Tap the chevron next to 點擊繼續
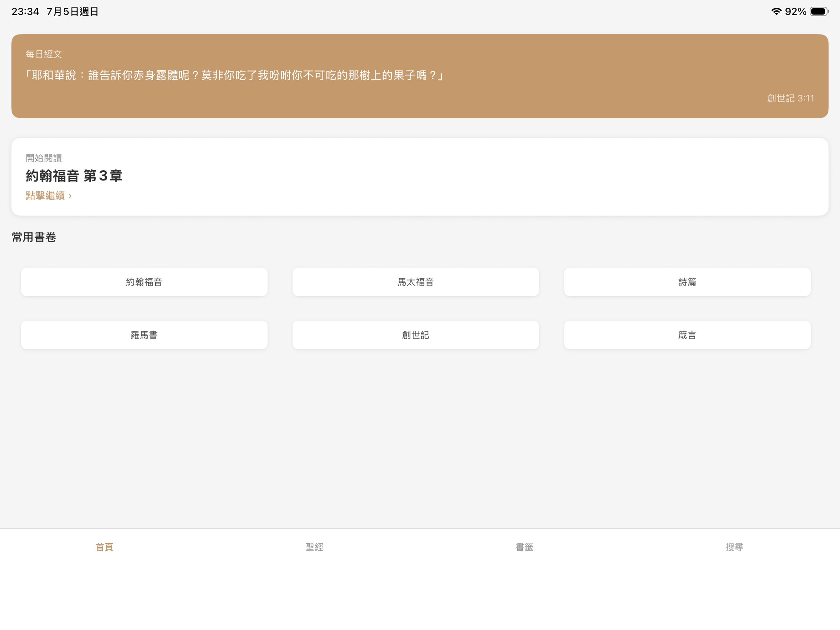This screenshot has width=840, height=630. pos(70,196)
